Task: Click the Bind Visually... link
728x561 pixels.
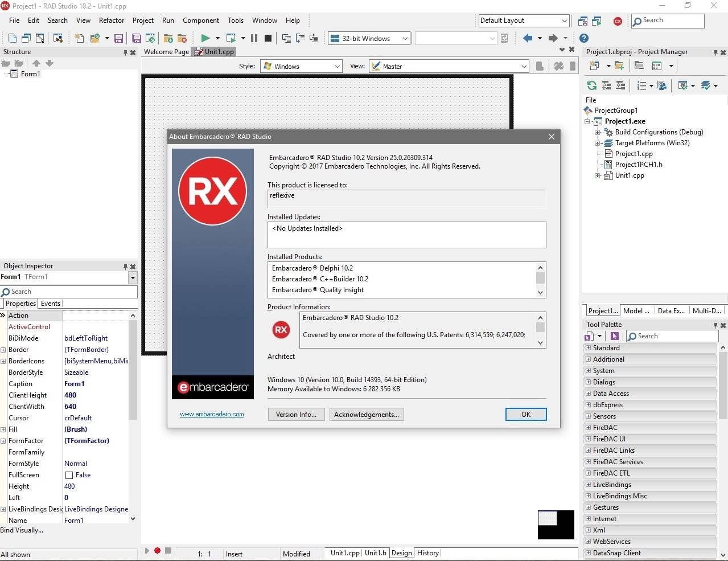Action: [x=22, y=530]
